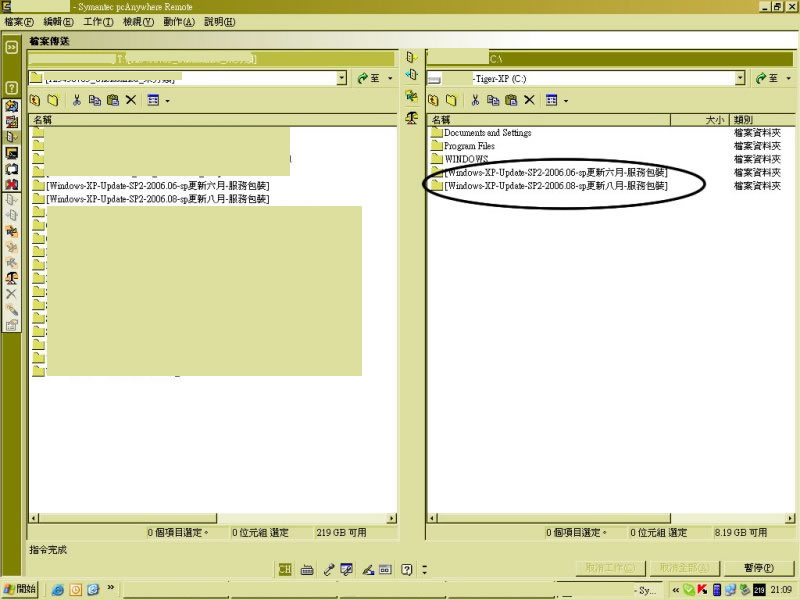Open the 檢視(V) menu
Screen dimensions: 800x600
click(138, 22)
